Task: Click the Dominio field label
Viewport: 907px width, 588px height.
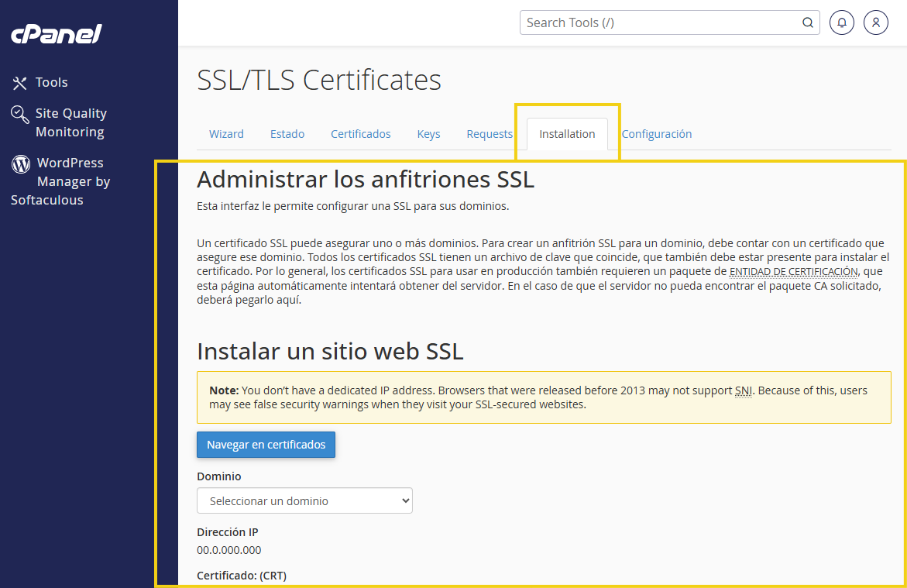Action: 218,476
